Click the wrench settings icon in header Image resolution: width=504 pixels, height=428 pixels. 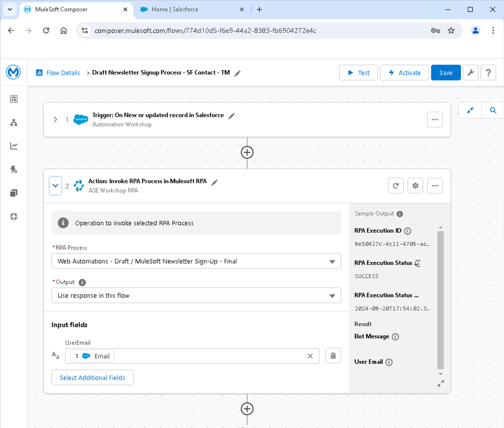(470, 72)
